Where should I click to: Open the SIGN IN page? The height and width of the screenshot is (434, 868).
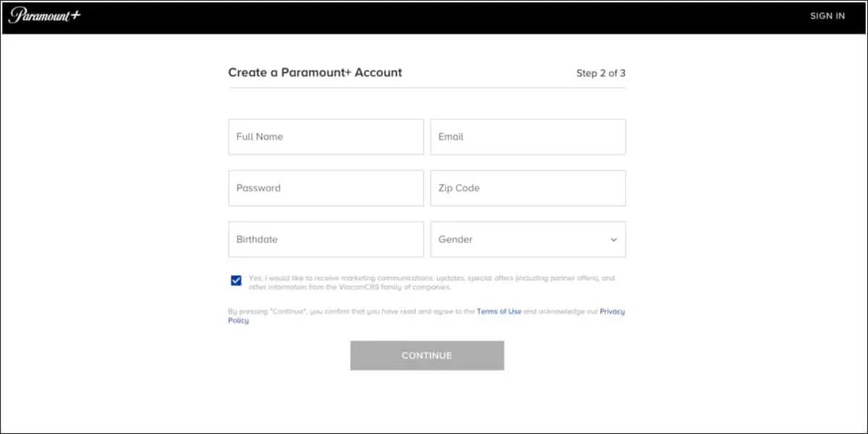coord(827,16)
